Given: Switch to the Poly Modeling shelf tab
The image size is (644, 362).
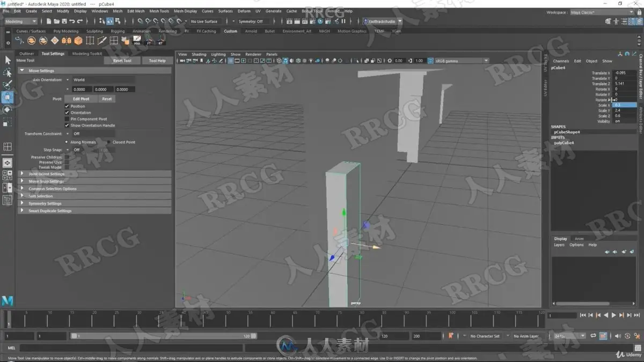Looking at the screenshot, I should [x=66, y=31].
